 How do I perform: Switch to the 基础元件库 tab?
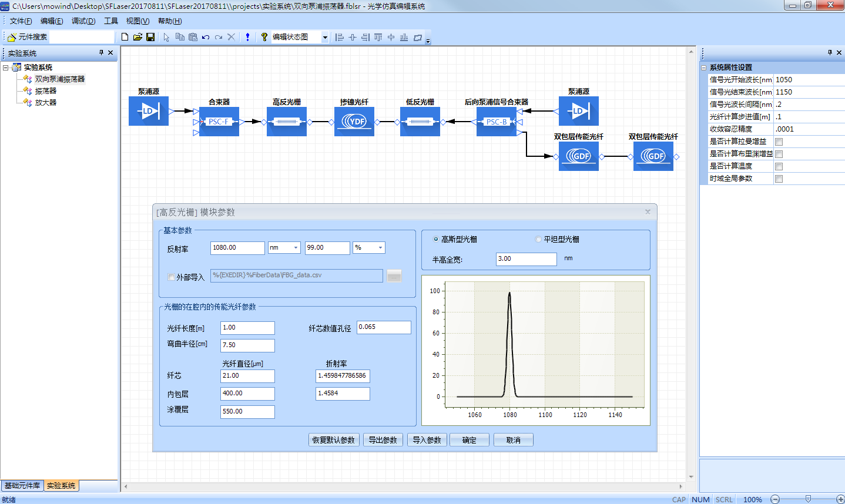(22, 486)
